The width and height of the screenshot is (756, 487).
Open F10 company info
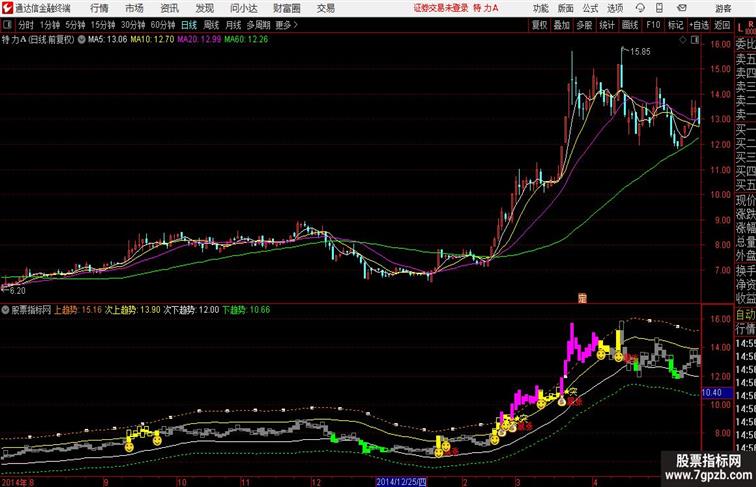coord(653,25)
